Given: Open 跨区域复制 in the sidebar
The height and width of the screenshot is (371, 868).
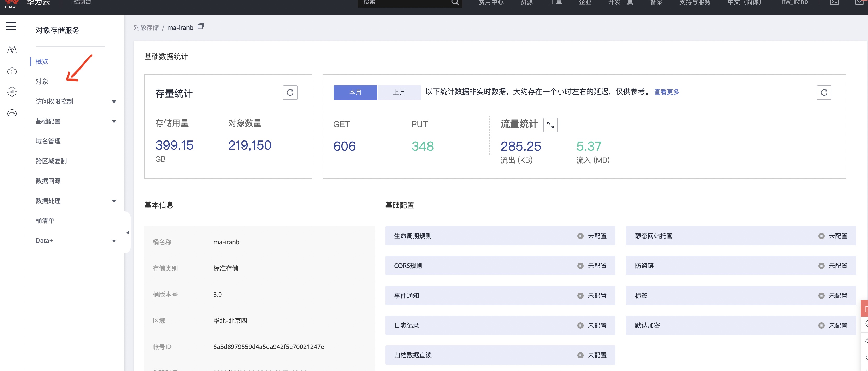Looking at the screenshot, I should pyautogui.click(x=51, y=161).
